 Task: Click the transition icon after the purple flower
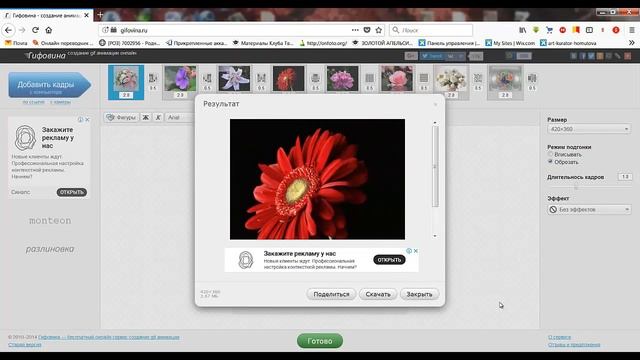(x=207, y=78)
